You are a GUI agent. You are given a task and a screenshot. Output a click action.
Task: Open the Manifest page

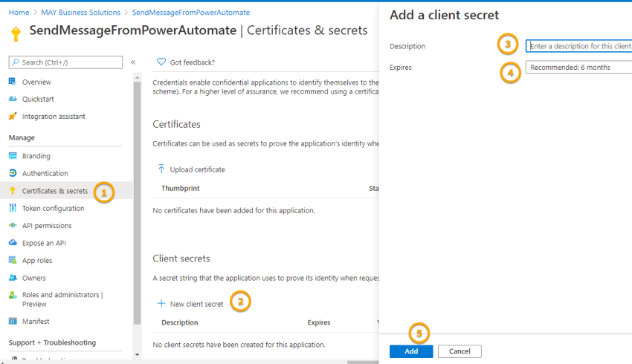pos(36,322)
